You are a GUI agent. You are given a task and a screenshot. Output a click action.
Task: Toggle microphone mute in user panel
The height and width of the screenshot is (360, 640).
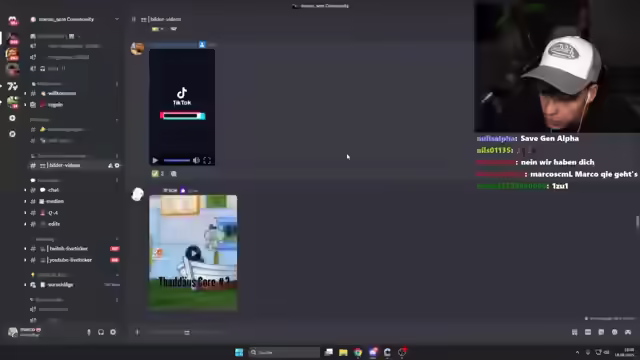point(89,332)
